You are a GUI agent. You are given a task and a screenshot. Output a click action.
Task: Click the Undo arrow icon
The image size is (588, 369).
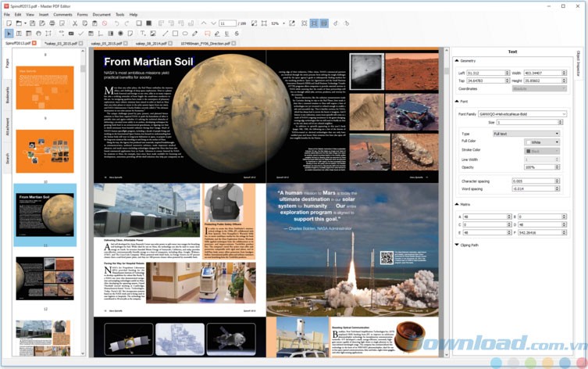pos(116,23)
